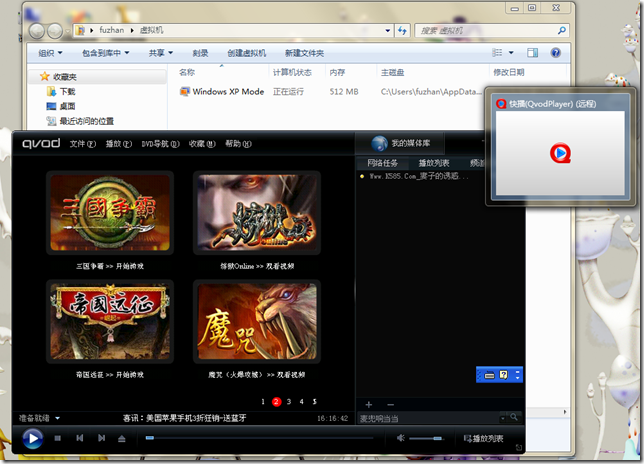Click the Explorer back button

pos(37,30)
